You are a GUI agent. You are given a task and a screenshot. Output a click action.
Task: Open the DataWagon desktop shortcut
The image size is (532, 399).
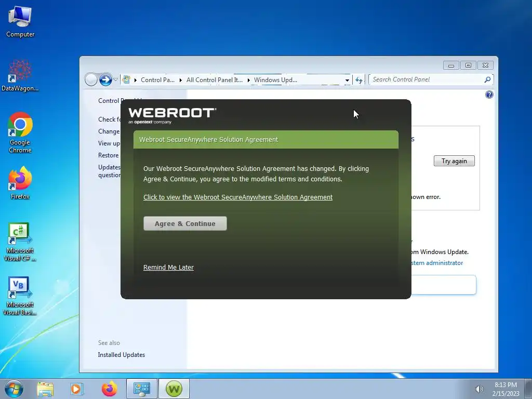(20, 75)
